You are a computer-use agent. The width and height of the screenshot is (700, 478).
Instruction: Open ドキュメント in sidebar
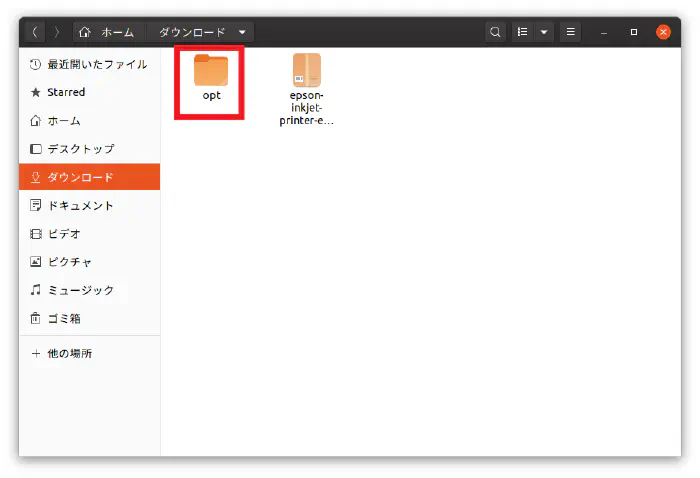(x=80, y=205)
